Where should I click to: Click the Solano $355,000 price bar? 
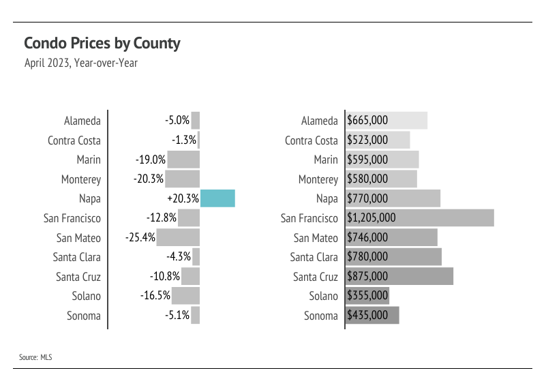[x=367, y=296]
